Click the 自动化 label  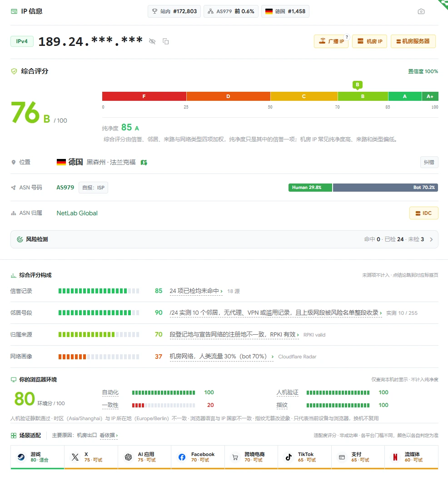pos(110,392)
